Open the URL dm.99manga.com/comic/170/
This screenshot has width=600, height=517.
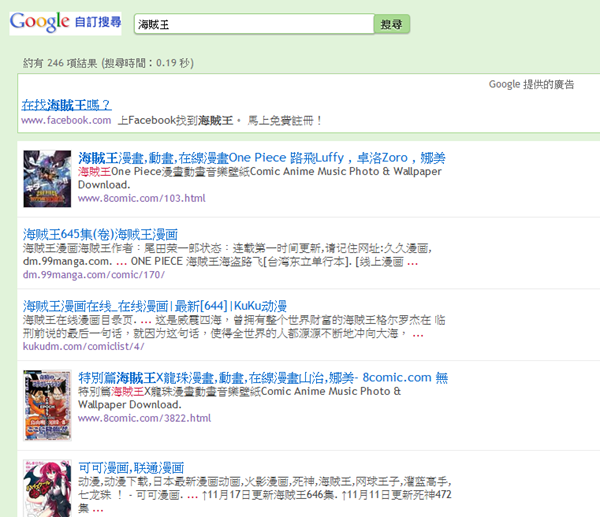point(94,274)
